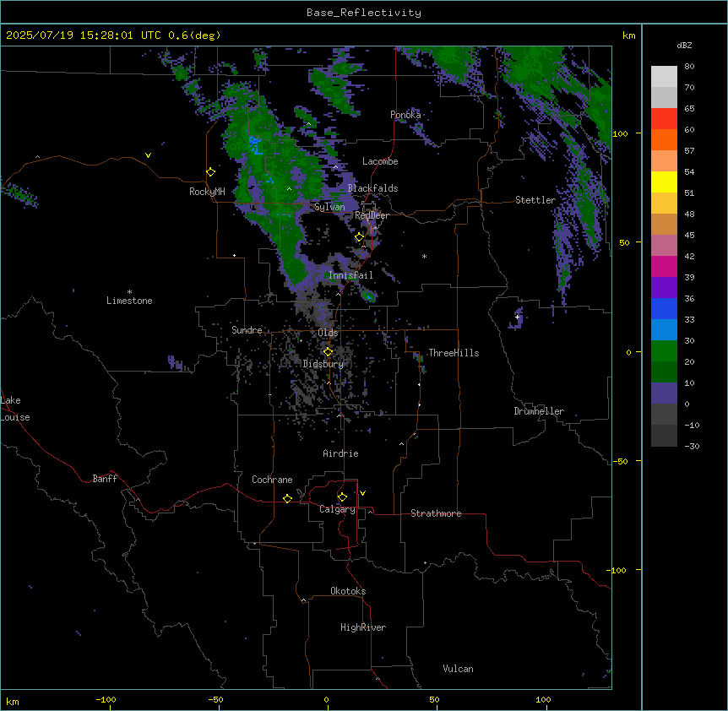This screenshot has height=711, width=728.
Task: Click the yellow diamond marker above Calgary
Action: tap(343, 497)
